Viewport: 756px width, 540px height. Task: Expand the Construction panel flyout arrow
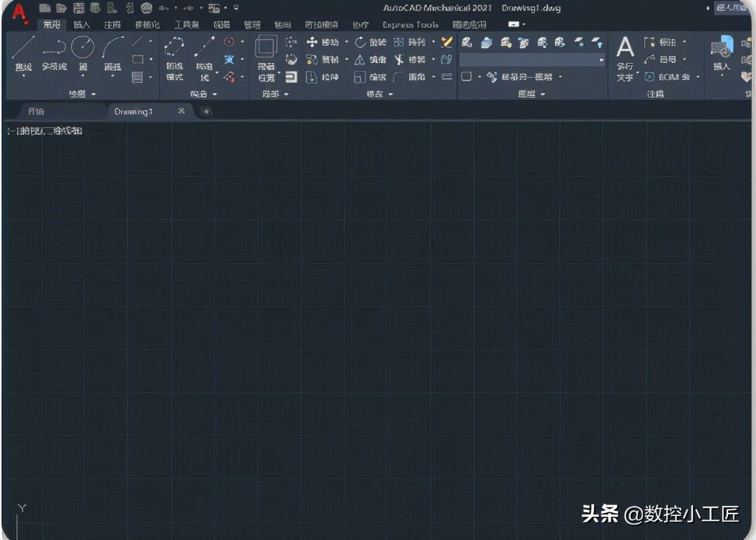coord(214,95)
